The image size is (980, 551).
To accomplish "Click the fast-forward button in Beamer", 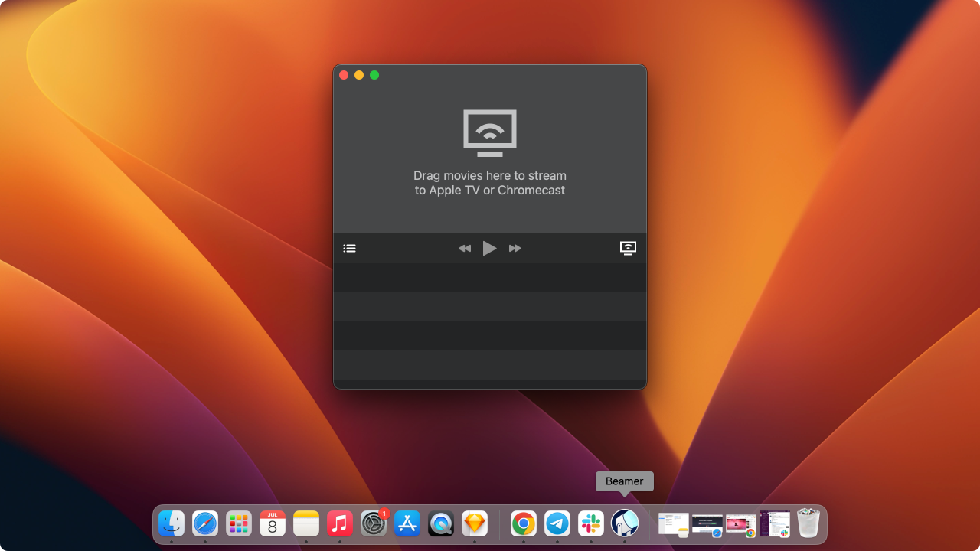I will tap(515, 248).
